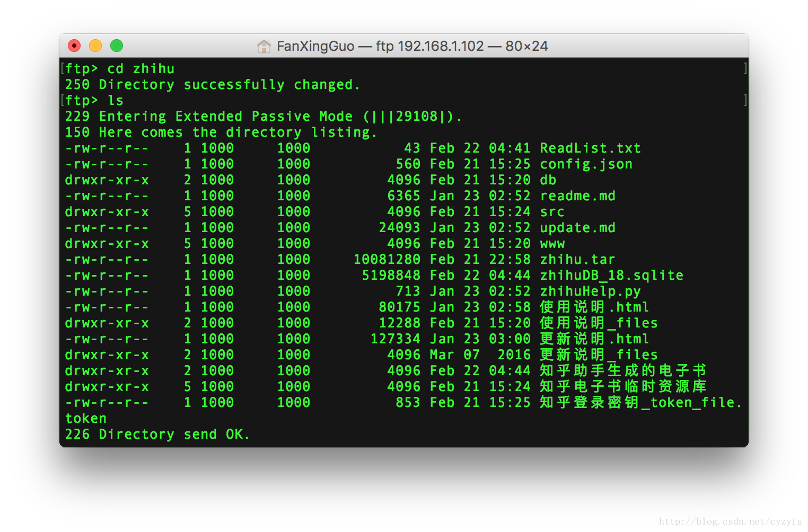
Task: Click permissions drwxr-xr-x of the db row
Action: pyautogui.click(x=107, y=180)
